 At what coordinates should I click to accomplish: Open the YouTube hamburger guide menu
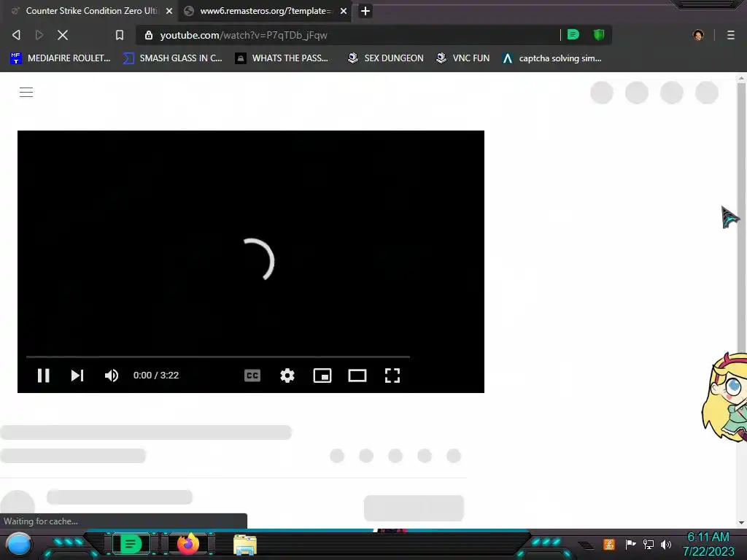(26, 92)
